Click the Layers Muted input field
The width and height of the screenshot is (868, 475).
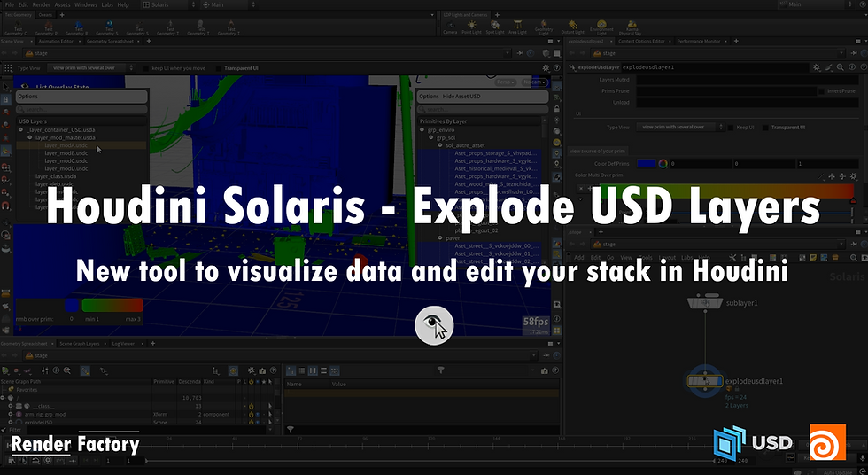[x=747, y=80]
